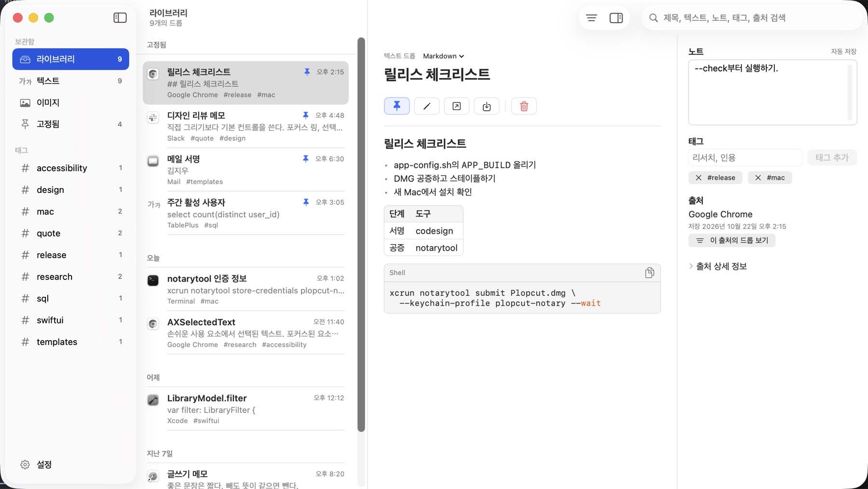
Task: Open the drop in external window icon
Action: click(x=457, y=106)
